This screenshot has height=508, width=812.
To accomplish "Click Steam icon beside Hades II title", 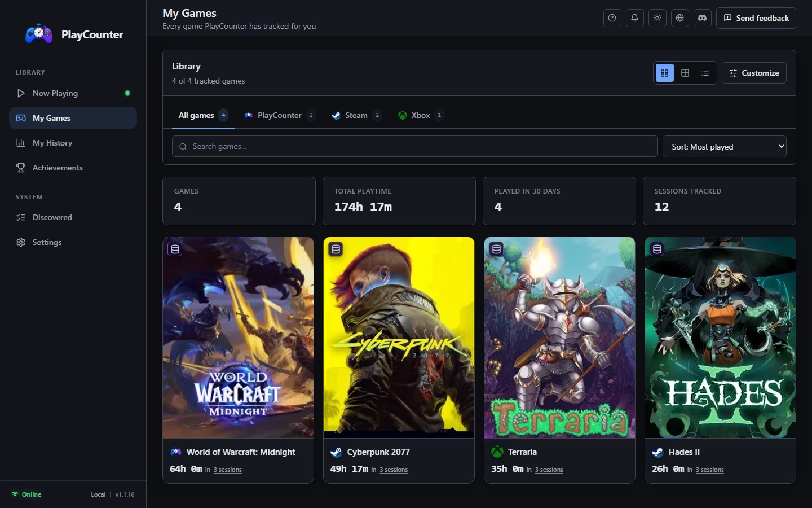I will (x=657, y=452).
